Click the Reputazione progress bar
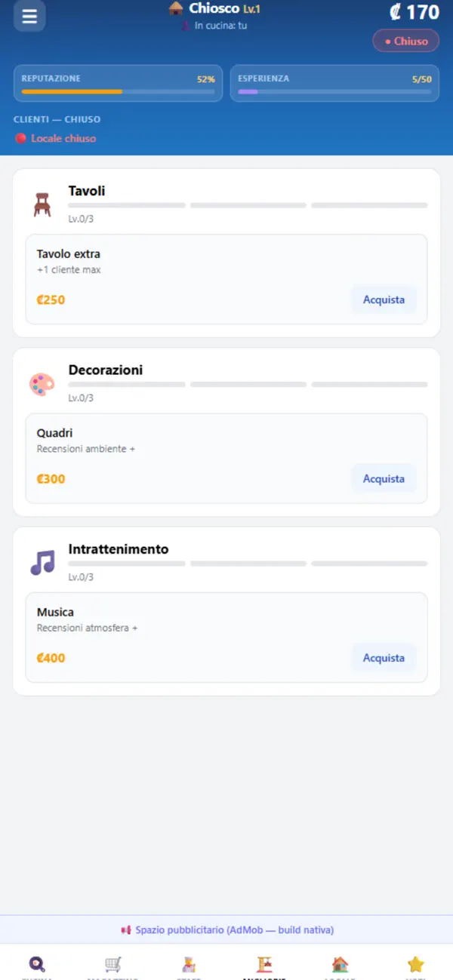Screen dimensions: 453x980 118,91
